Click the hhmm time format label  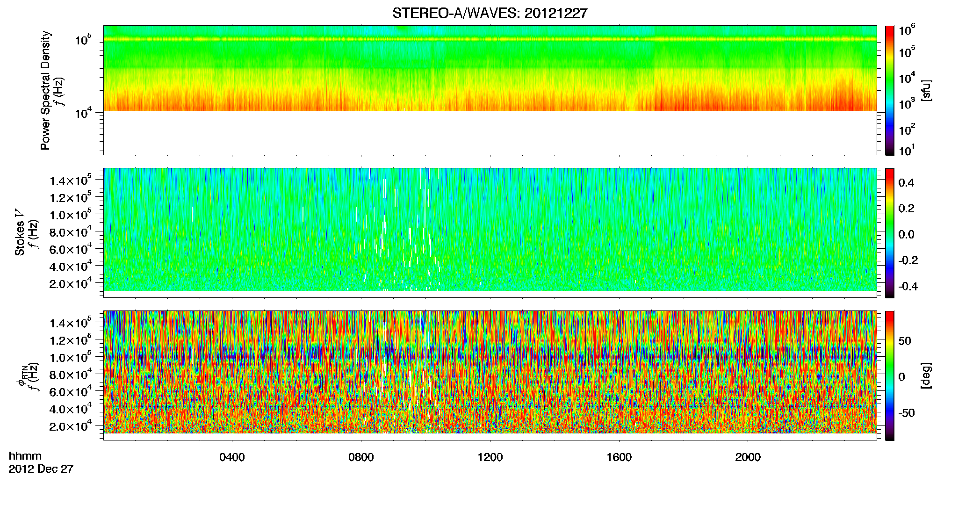25,456
